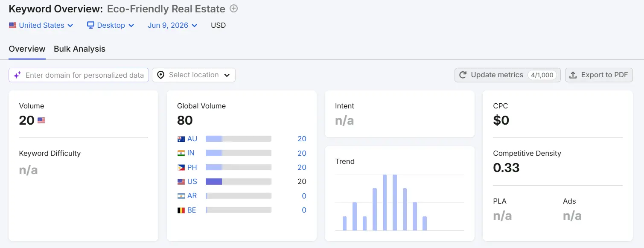Click the upload icon on Export to PDF
Viewport: 644px width, 248px height.
tap(573, 75)
